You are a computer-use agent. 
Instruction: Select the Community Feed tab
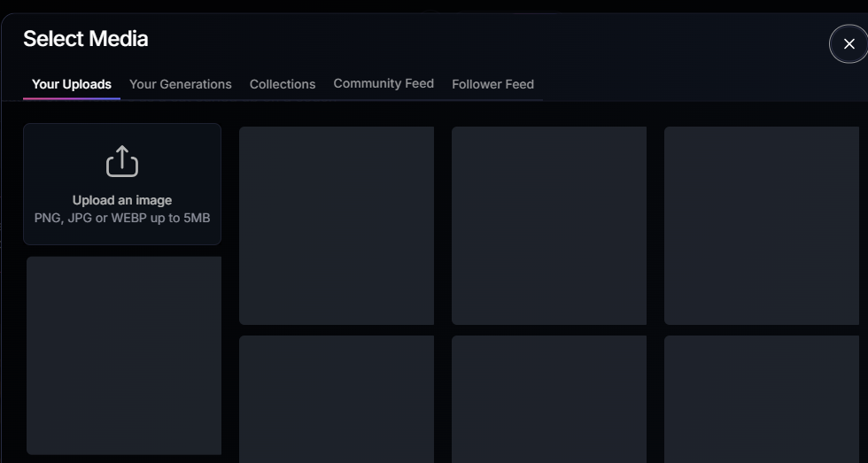click(384, 83)
